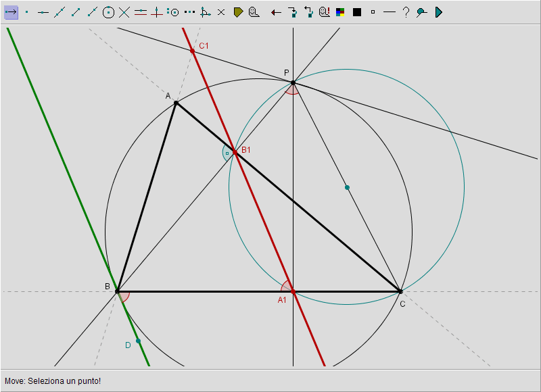Select the red point A1
541x392 pixels.
pyautogui.click(x=293, y=292)
